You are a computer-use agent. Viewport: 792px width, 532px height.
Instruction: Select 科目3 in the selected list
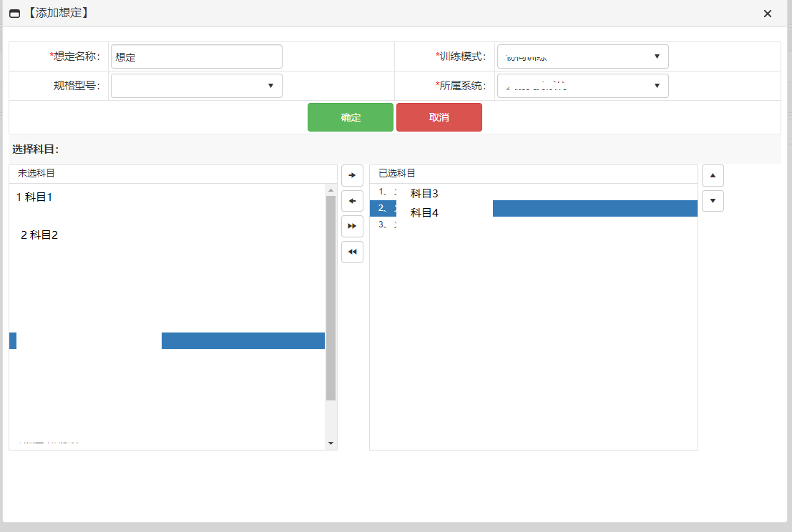[424, 193]
